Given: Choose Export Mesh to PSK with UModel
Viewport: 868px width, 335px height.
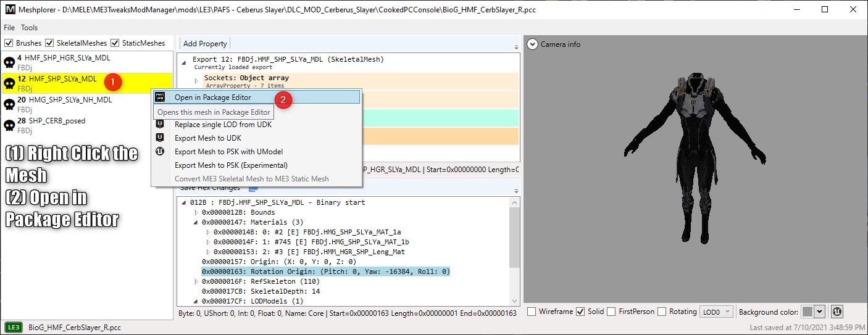Looking at the screenshot, I should pyautogui.click(x=256, y=152).
